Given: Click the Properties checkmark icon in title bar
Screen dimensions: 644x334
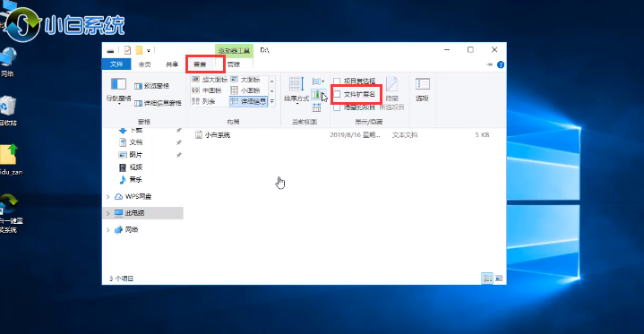Looking at the screenshot, I should [x=127, y=50].
